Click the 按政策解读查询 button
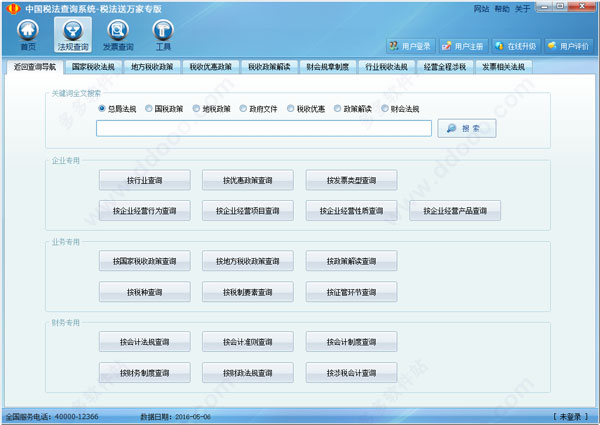Viewport: 600px width, 425px height. pos(351,261)
